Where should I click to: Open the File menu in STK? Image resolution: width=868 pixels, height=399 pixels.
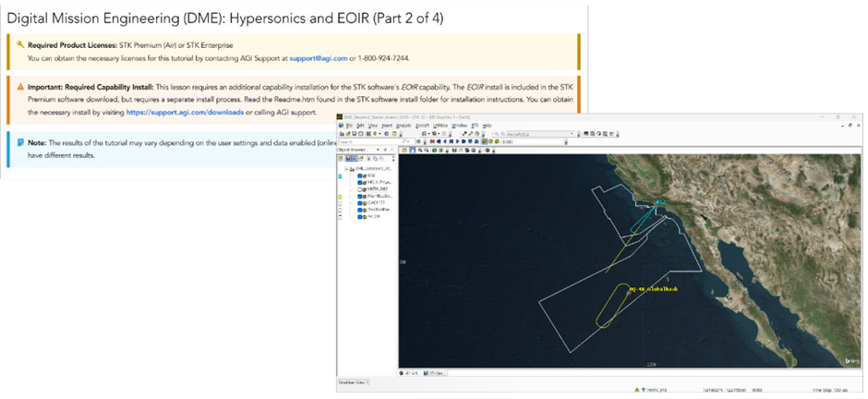click(349, 126)
